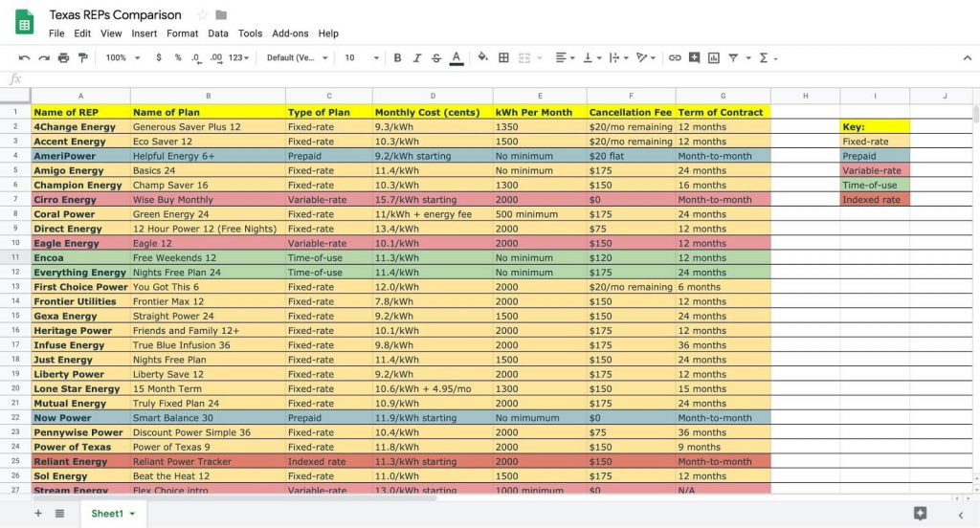Viewport: 980px width, 528px height.
Task: Open the Format menu
Action: 182,33
